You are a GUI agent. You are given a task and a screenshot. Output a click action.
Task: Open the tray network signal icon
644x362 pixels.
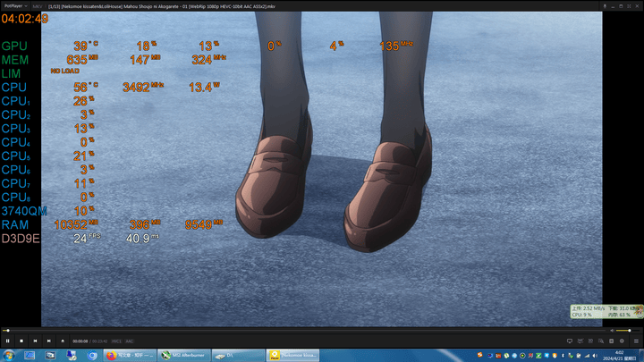[587, 356]
